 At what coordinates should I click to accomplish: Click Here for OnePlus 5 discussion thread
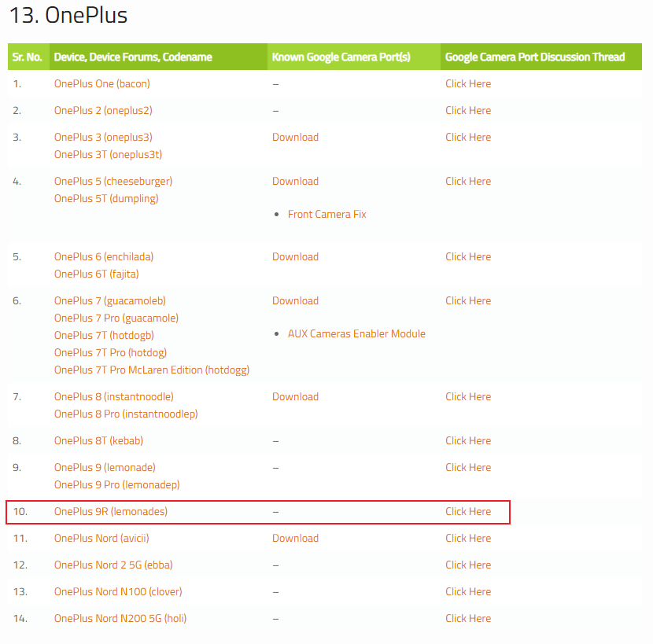(468, 181)
